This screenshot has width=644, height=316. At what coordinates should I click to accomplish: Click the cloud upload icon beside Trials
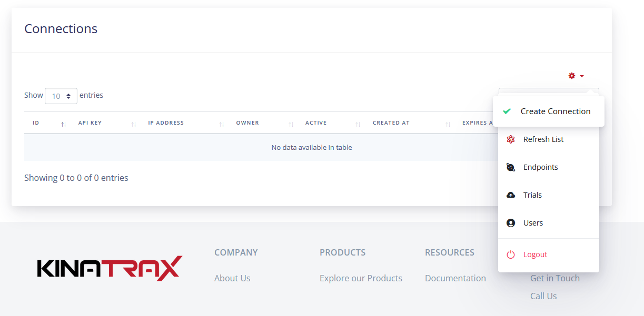pyautogui.click(x=510, y=195)
